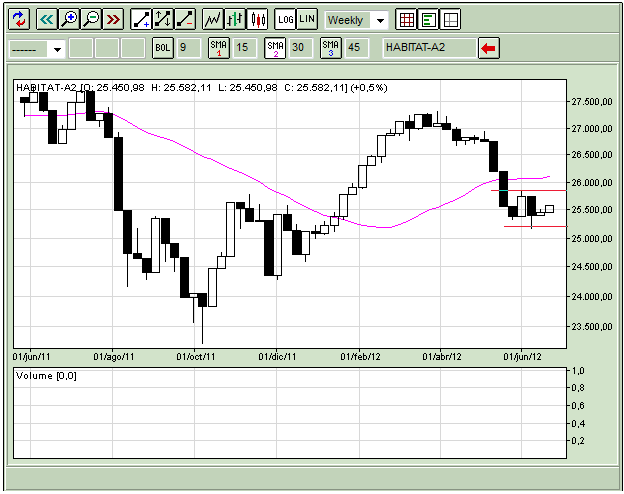Image resolution: width=624 pixels, height=494 pixels.
Task: Select the move trend line tool
Action: (163, 19)
